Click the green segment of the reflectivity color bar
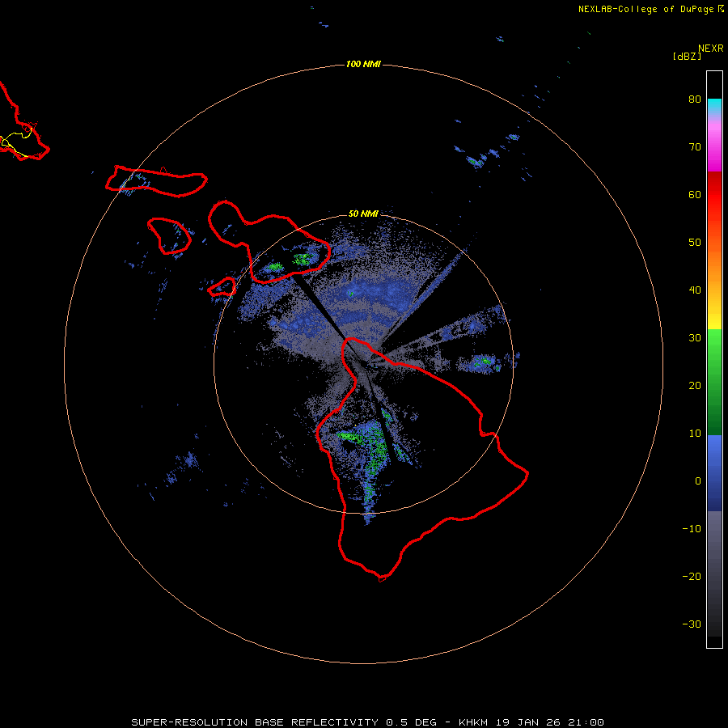Viewport: 728px width, 728px height. [x=714, y=382]
